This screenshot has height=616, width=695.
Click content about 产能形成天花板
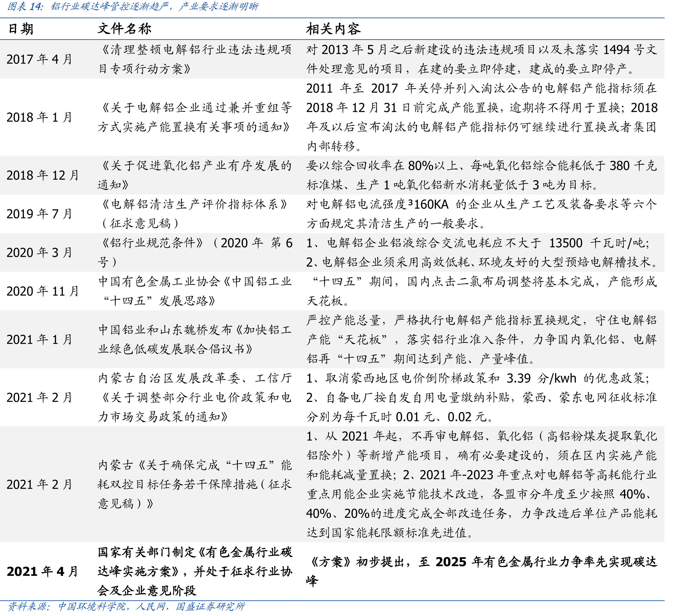tap(481, 291)
